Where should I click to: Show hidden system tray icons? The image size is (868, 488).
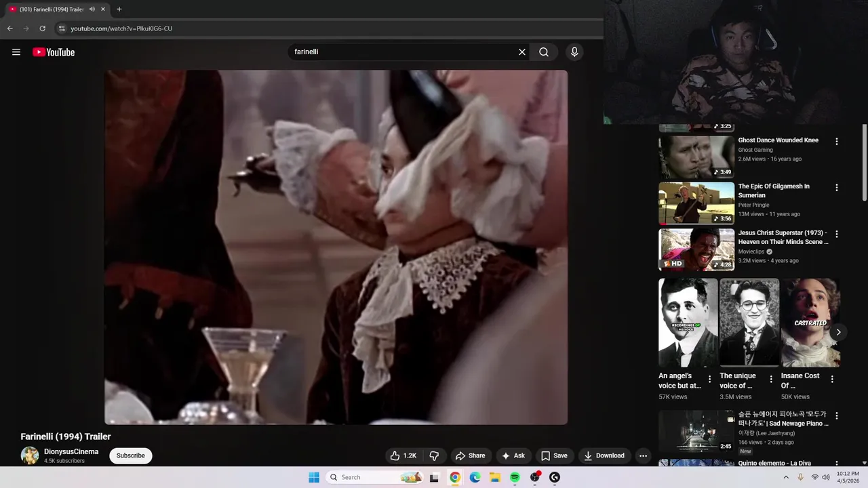(x=786, y=477)
